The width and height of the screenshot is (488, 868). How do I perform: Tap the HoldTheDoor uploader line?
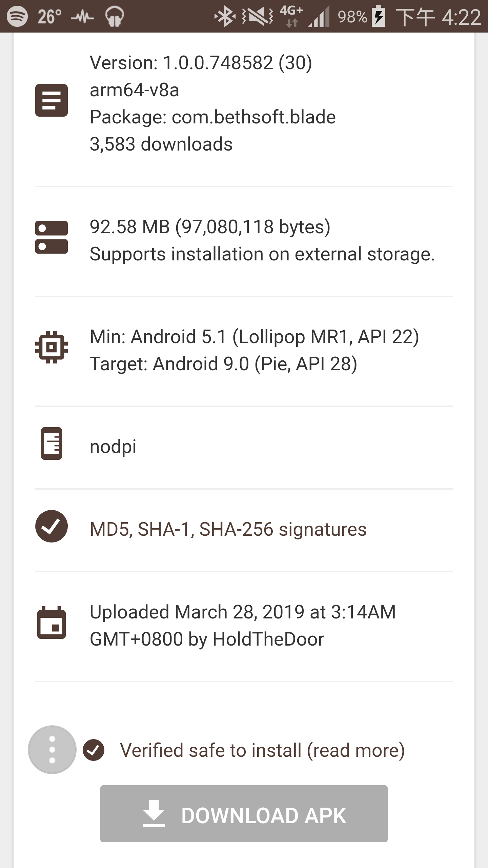[x=207, y=639]
